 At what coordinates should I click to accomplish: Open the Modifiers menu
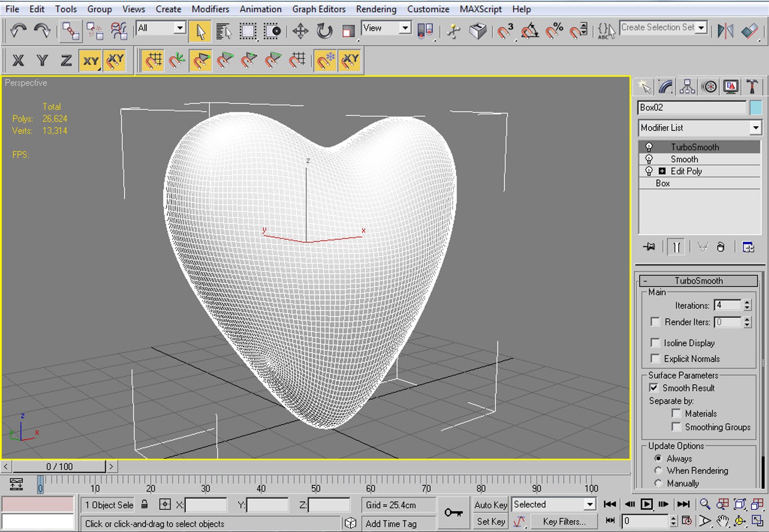point(210,9)
